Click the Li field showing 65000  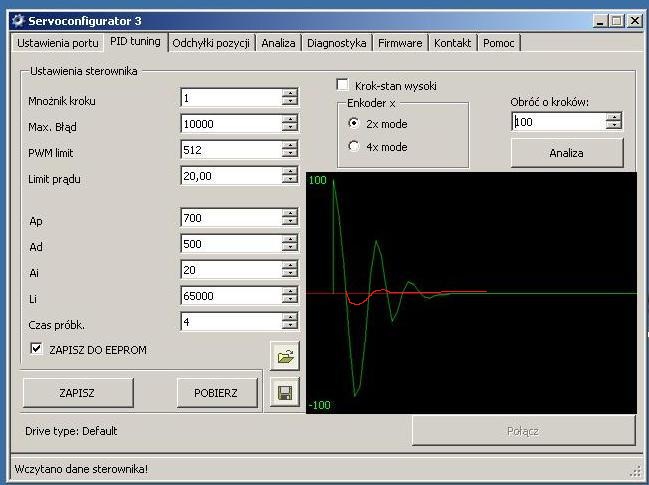coord(231,296)
